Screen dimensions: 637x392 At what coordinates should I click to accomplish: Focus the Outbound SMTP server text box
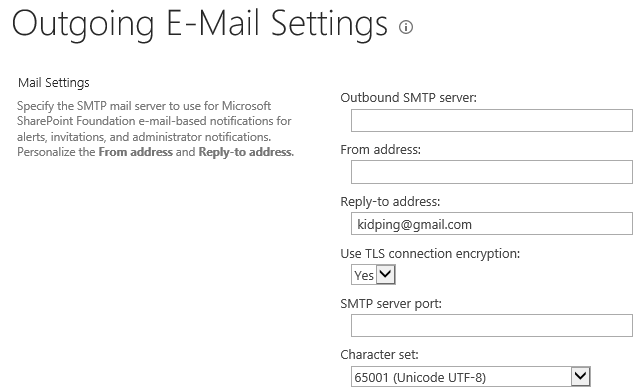(492, 120)
